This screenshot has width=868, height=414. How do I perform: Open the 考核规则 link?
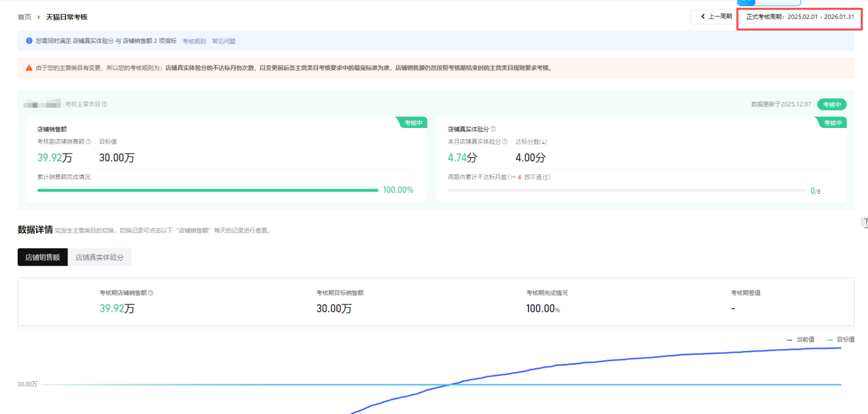pos(194,41)
